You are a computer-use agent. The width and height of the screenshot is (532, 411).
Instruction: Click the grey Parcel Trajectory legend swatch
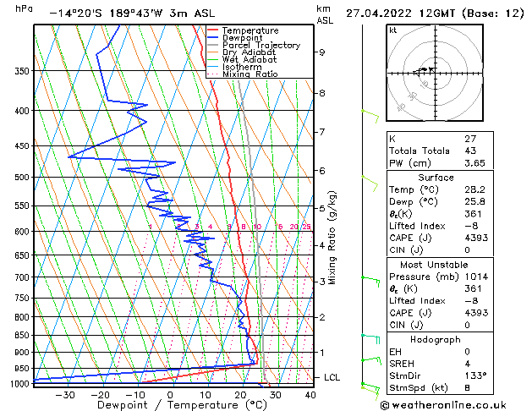213,45
